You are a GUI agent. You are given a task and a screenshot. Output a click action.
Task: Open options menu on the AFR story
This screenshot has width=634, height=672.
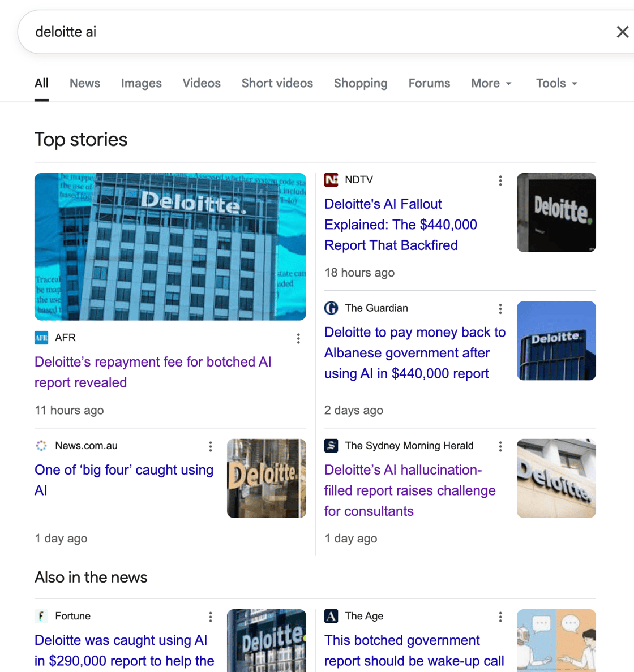pos(298,338)
